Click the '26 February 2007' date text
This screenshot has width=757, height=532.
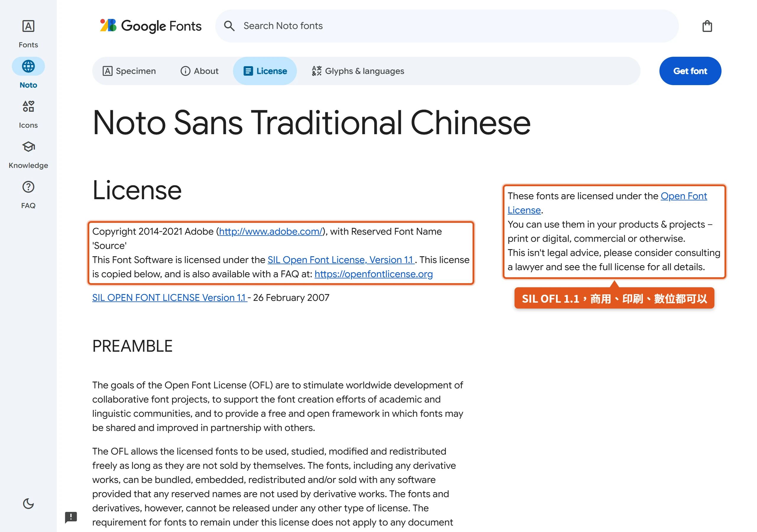coord(291,298)
